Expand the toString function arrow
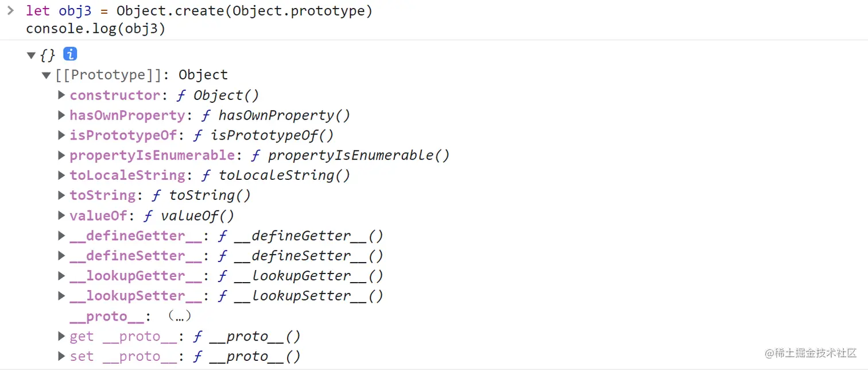The width and height of the screenshot is (868, 370). [62, 195]
